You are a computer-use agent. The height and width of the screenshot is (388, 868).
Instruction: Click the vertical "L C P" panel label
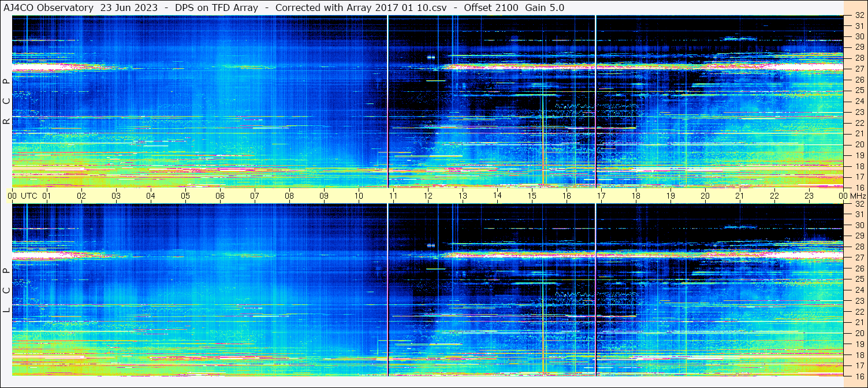click(x=7, y=290)
